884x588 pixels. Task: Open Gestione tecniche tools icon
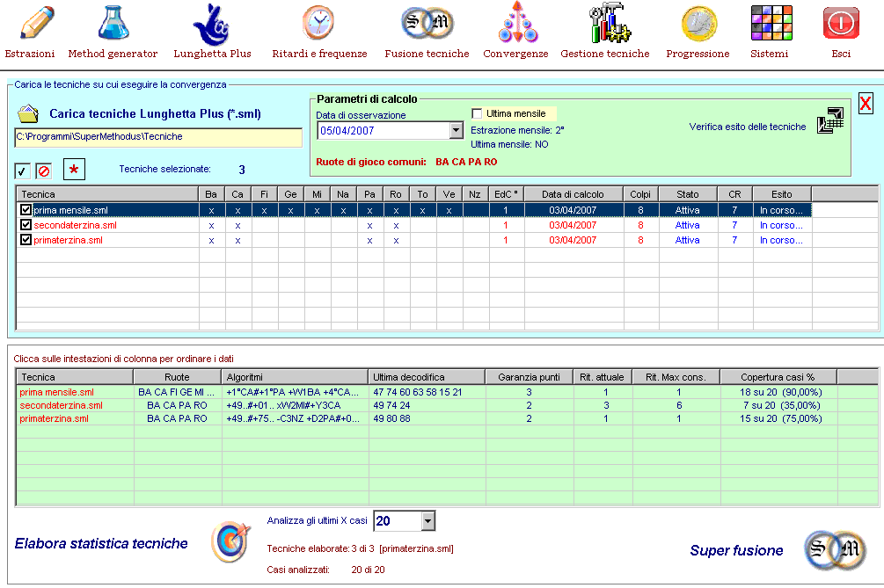click(x=609, y=23)
